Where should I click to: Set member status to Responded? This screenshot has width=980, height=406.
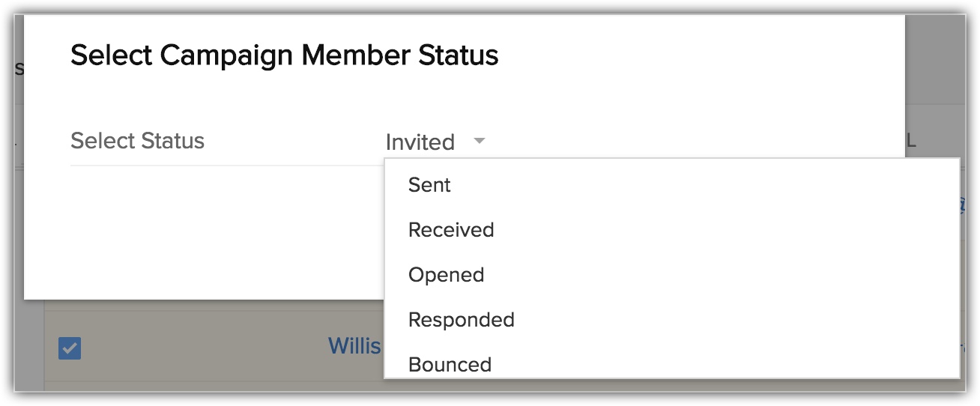point(462,320)
